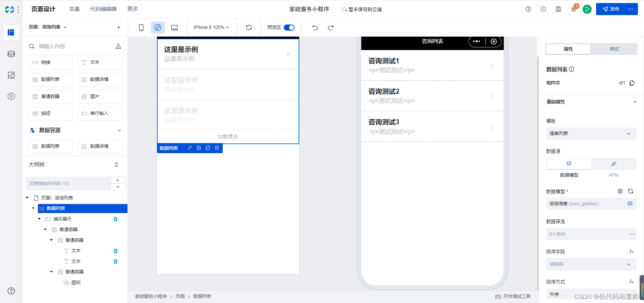Open data model settings gear icon
The width and height of the screenshot is (644, 303).
pyautogui.click(x=620, y=191)
